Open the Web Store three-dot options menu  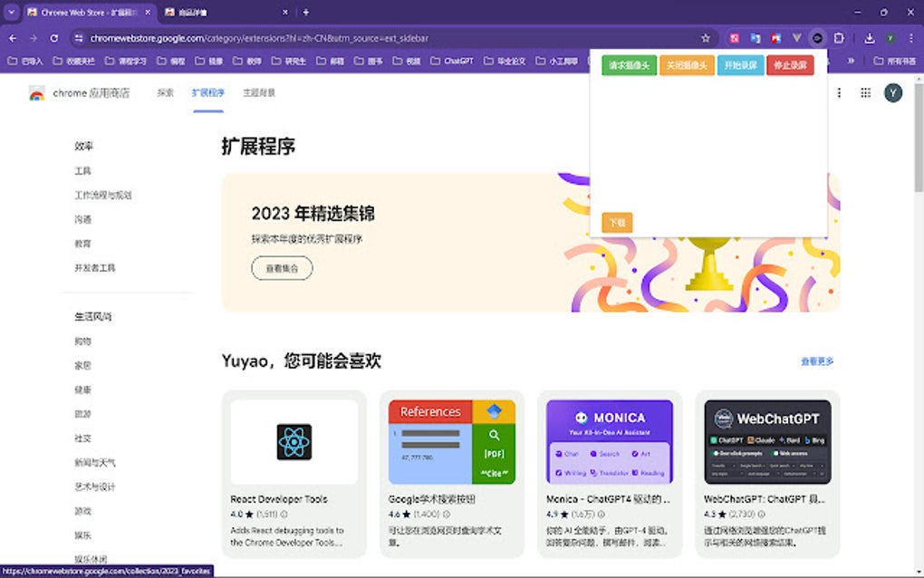click(839, 92)
